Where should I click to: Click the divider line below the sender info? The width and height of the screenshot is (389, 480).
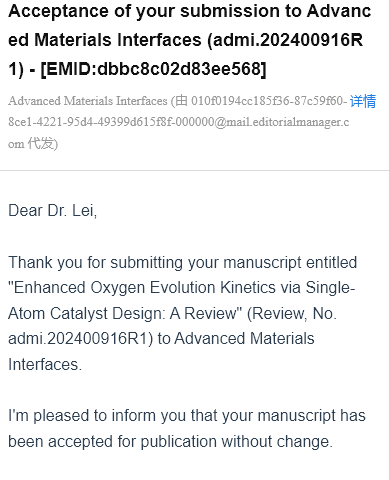pos(194,170)
